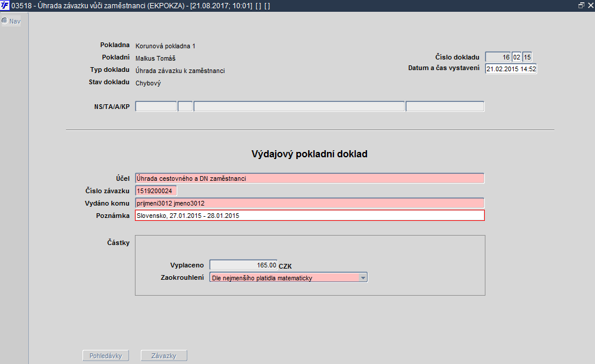Click the Číslo závazku field
This screenshot has width=595, height=364.
156,191
